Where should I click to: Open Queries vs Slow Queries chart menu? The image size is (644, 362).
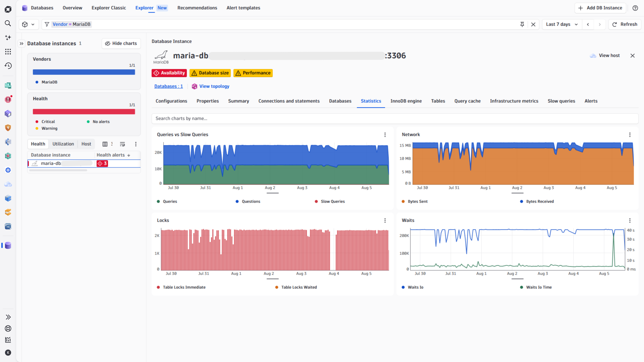coord(385,135)
